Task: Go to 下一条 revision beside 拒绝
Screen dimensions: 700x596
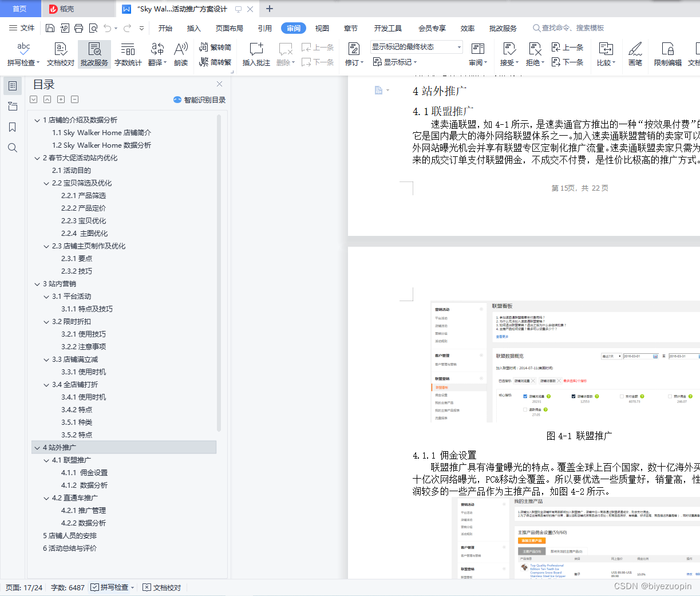Action: [567, 62]
